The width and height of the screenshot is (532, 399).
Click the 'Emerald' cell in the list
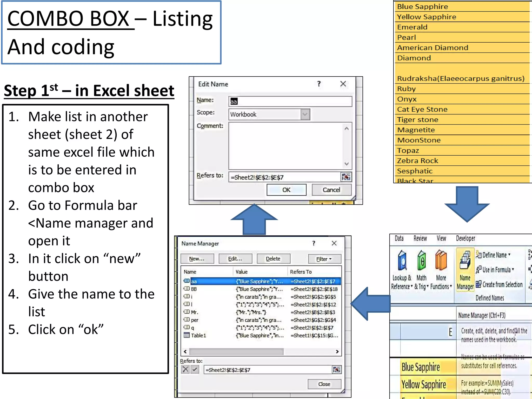[462, 27]
